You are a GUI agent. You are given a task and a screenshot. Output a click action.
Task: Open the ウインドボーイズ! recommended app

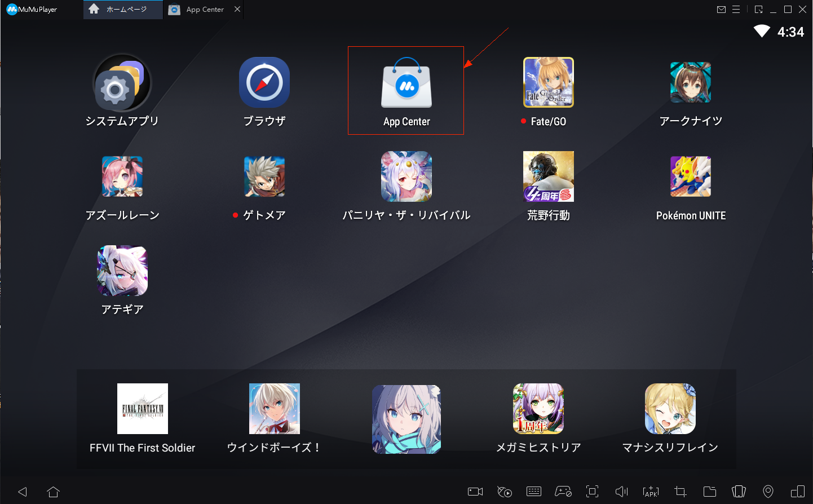(275, 409)
